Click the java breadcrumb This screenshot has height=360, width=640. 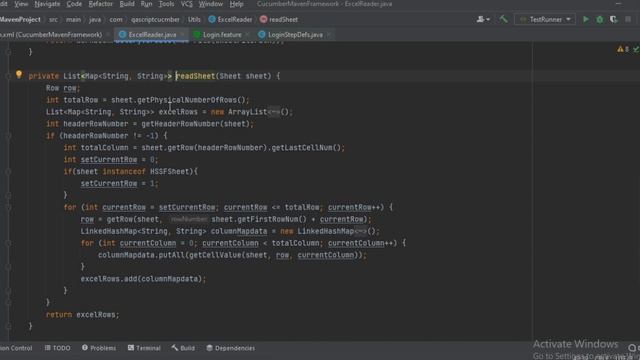(x=95, y=19)
